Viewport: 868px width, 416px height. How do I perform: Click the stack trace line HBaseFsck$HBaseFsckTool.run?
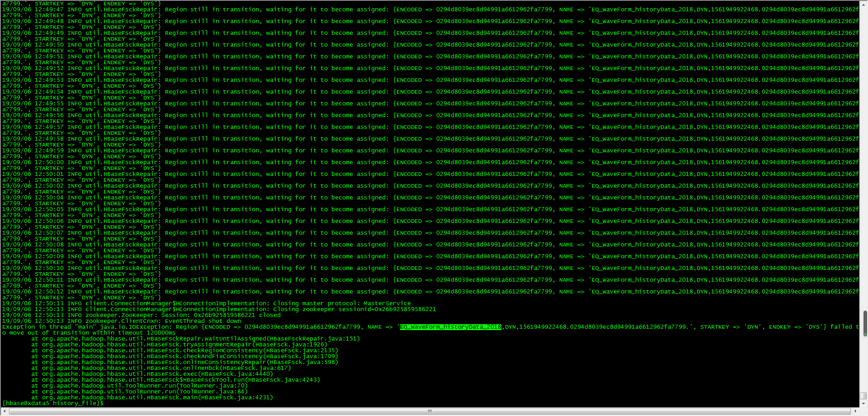(x=175, y=380)
